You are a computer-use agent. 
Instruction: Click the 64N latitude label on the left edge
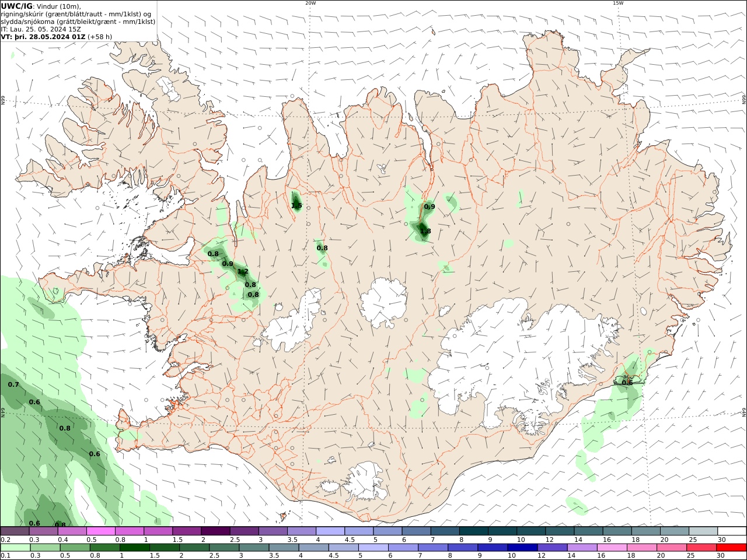3,413
